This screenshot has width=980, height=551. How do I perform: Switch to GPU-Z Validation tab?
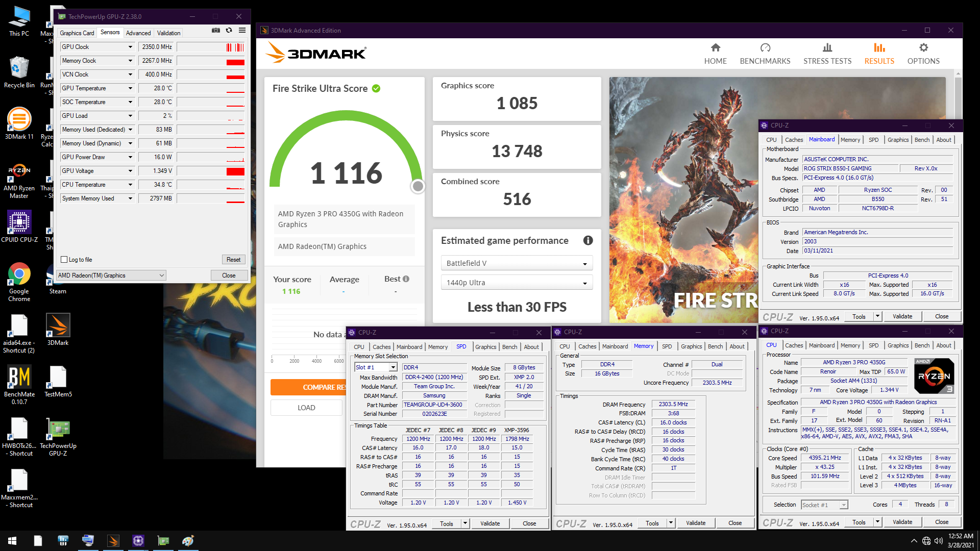(168, 33)
